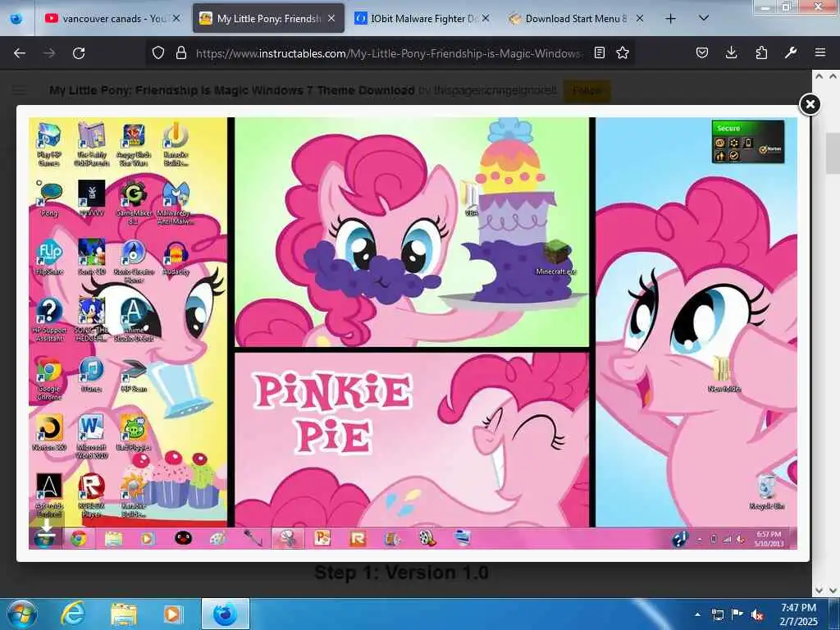Close the My Little Pony tab
The width and height of the screenshot is (840, 630).
pyautogui.click(x=331, y=18)
